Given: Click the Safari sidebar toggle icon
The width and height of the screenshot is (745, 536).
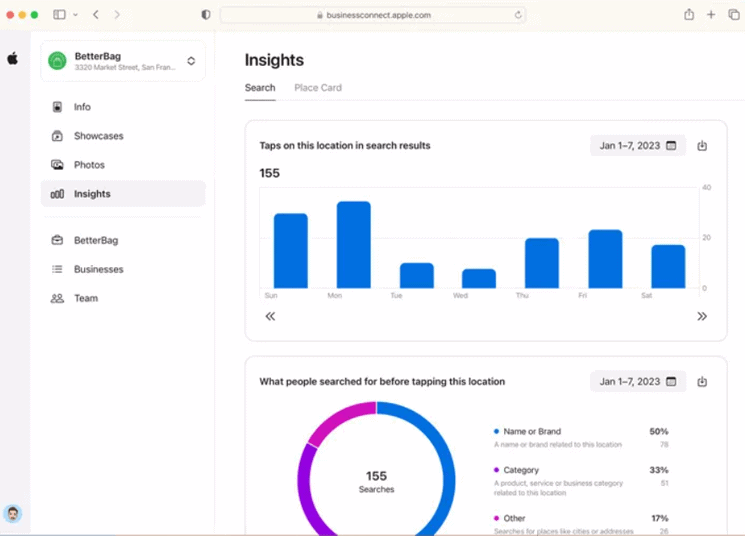Looking at the screenshot, I should (59, 15).
